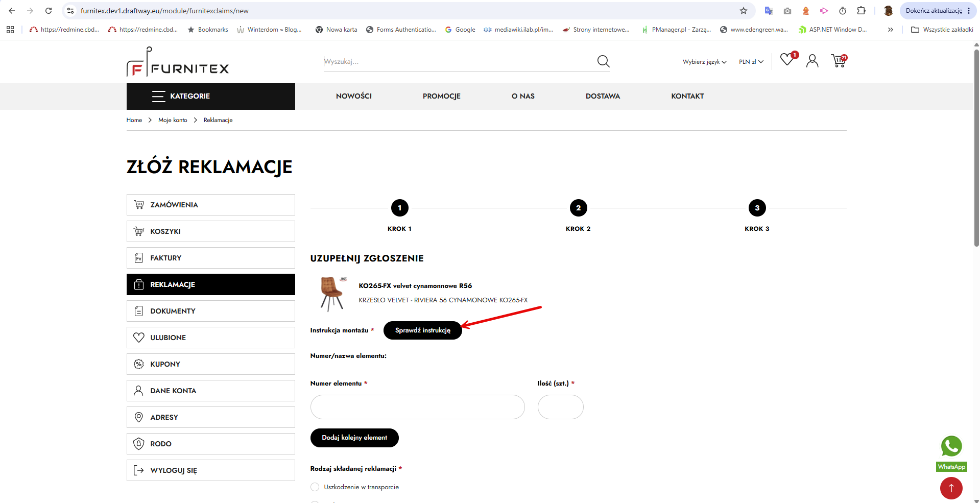Go to PROMOCJE in the navigation bar

pos(441,96)
